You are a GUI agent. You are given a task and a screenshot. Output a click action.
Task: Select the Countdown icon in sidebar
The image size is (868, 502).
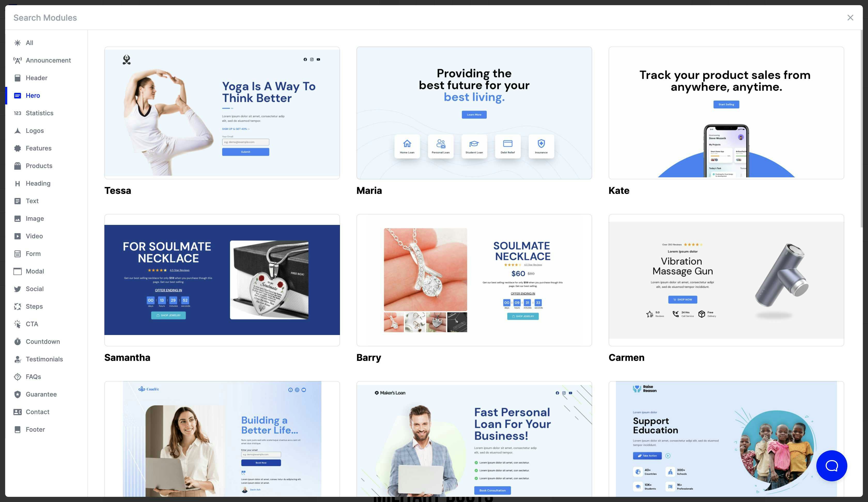click(x=17, y=342)
